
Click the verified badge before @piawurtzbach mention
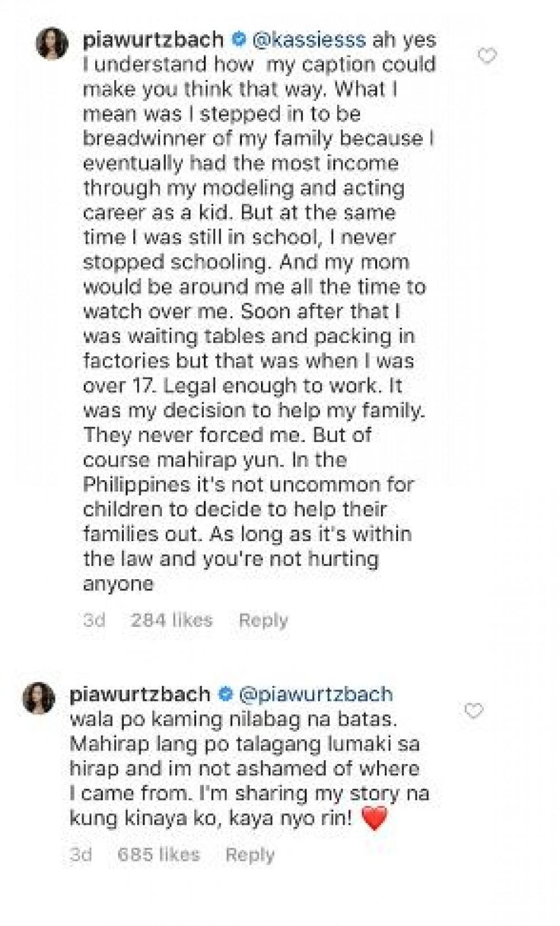click(225, 695)
